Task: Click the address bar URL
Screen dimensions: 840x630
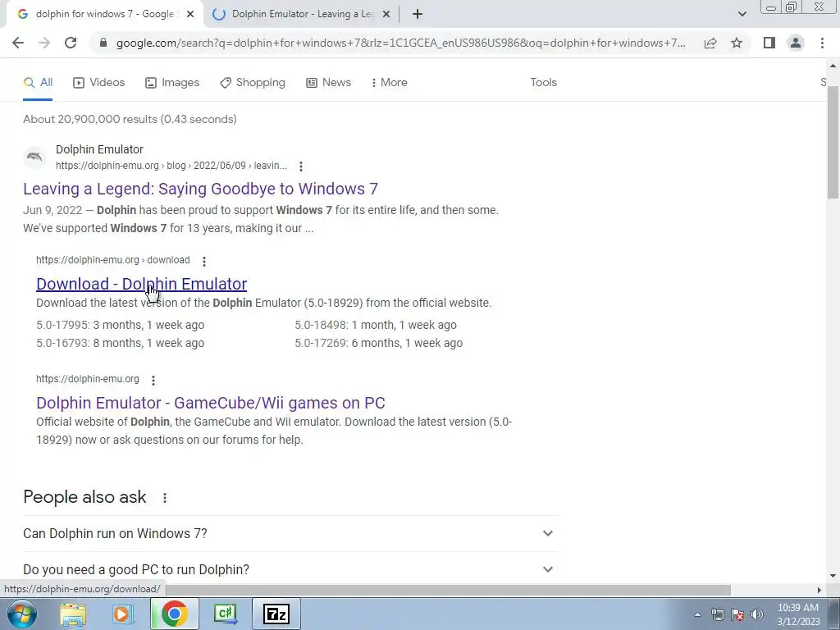Action: (400, 43)
